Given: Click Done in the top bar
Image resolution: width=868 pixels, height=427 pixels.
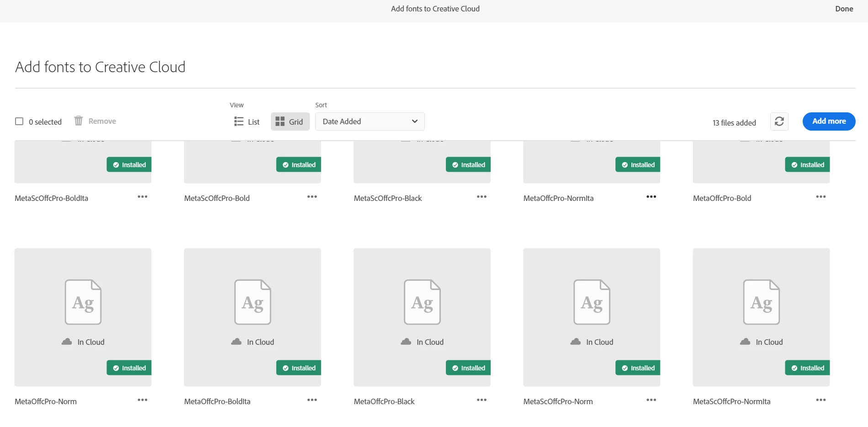Looking at the screenshot, I should pyautogui.click(x=844, y=9).
